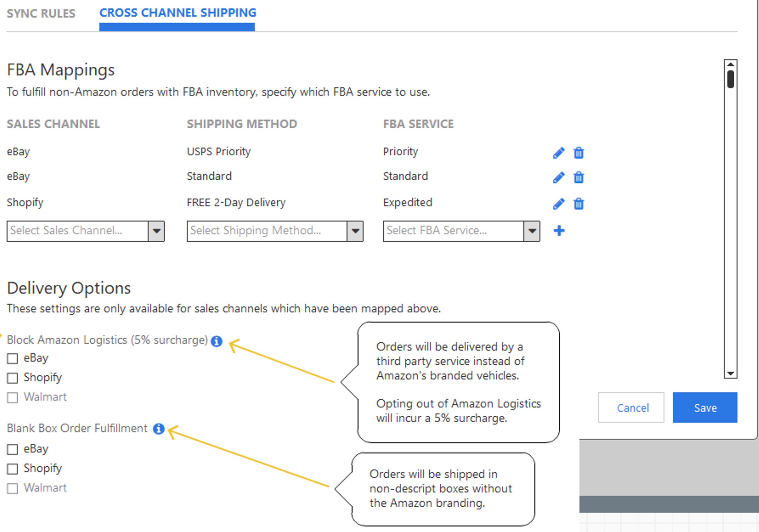Open the Select Shipping Method dropdown
The width and height of the screenshot is (759, 532).
click(355, 231)
